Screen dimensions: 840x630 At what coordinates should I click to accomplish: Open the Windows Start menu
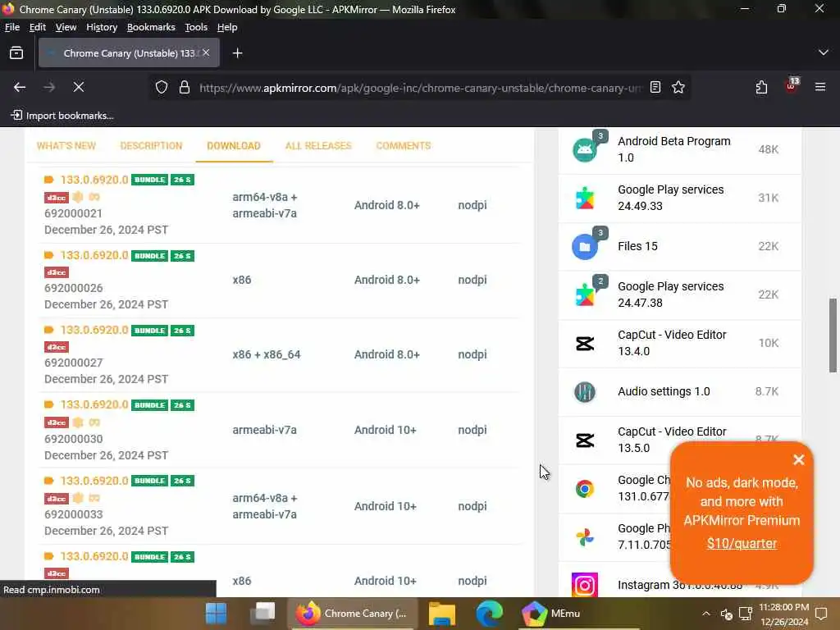217,614
